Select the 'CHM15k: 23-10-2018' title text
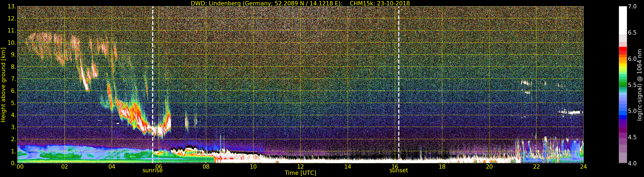Screen dimensions: 644x177 pyautogui.click(x=380, y=3)
